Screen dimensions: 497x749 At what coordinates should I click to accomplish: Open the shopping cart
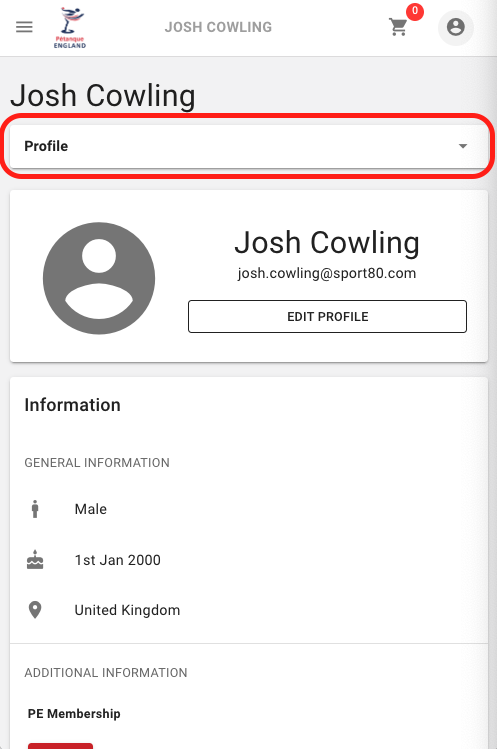pyautogui.click(x=398, y=27)
